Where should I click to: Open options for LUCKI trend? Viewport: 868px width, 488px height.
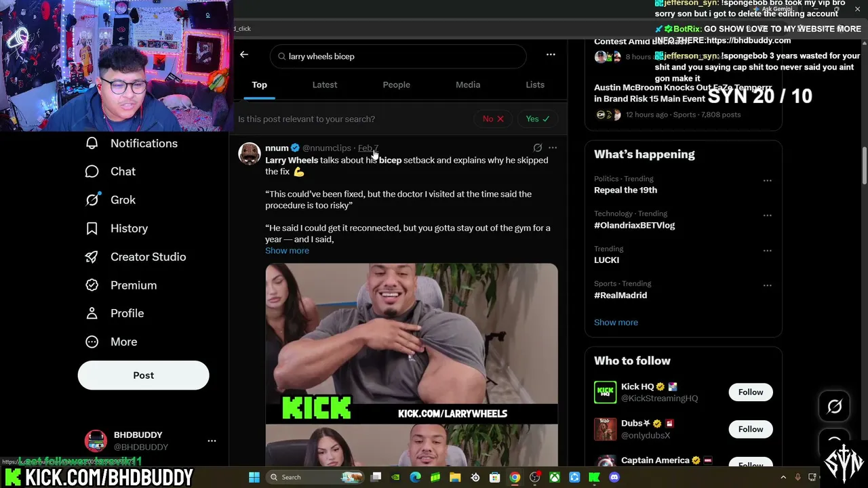(x=768, y=251)
